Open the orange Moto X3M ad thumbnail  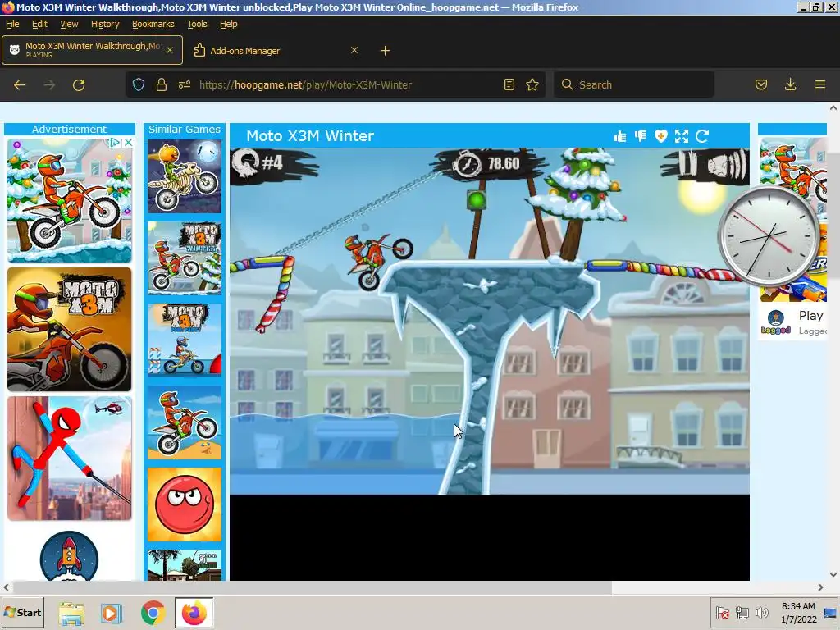coord(69,330)
